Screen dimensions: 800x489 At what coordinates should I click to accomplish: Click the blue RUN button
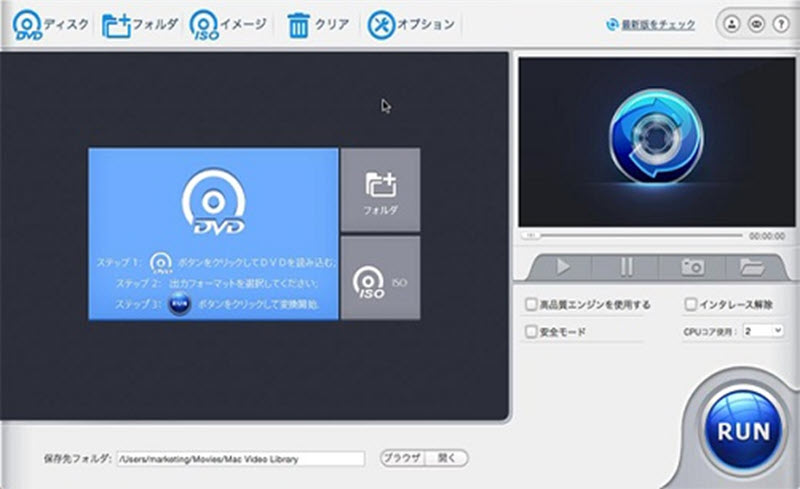click(742, 431)
